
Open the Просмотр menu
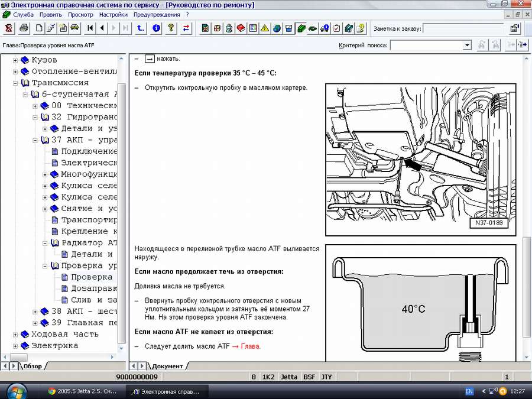click(80, 15)
